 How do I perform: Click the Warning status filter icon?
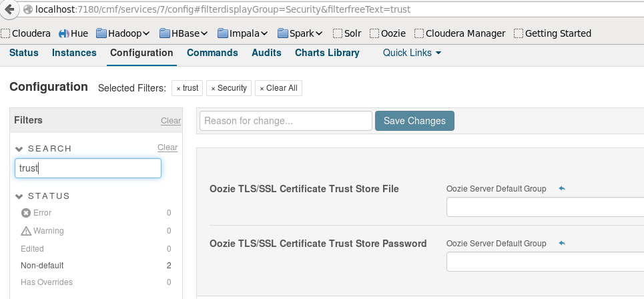tap(26, 231)
